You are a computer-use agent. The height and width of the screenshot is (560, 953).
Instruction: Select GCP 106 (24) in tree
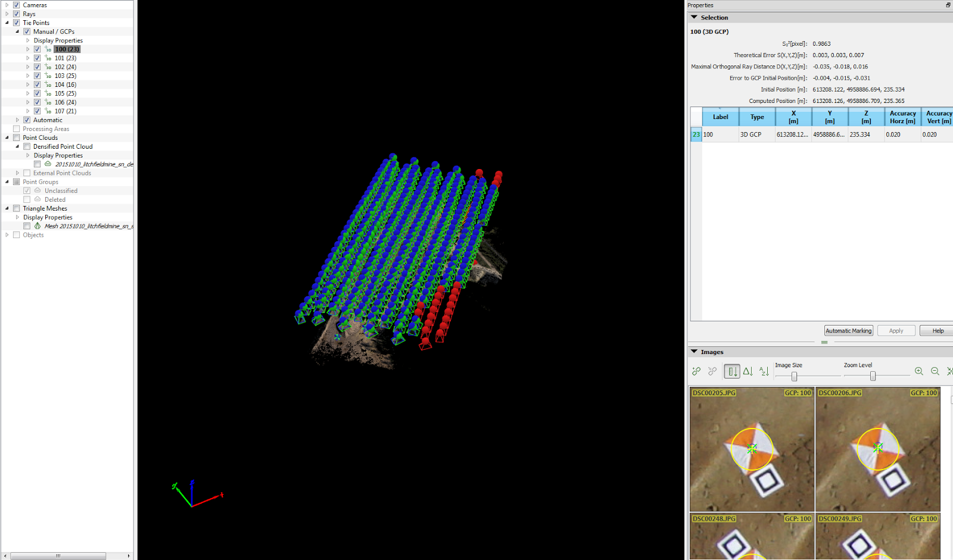(x=66, y=102)
